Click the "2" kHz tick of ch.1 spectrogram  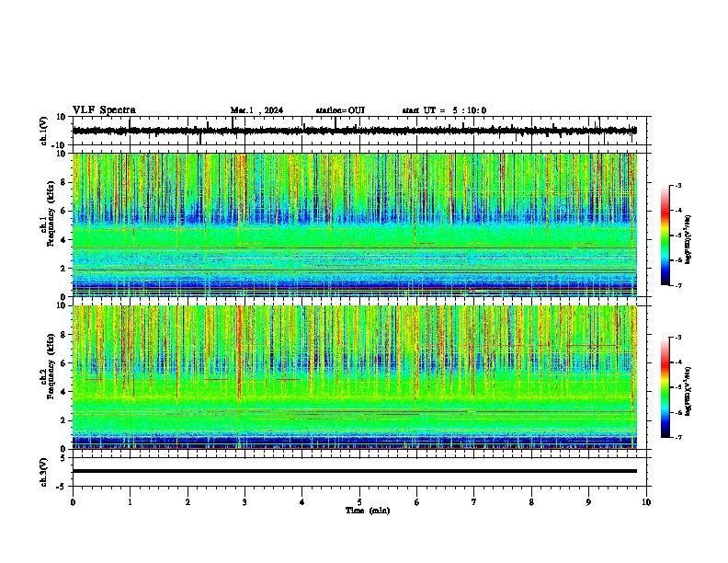[63, 269]
